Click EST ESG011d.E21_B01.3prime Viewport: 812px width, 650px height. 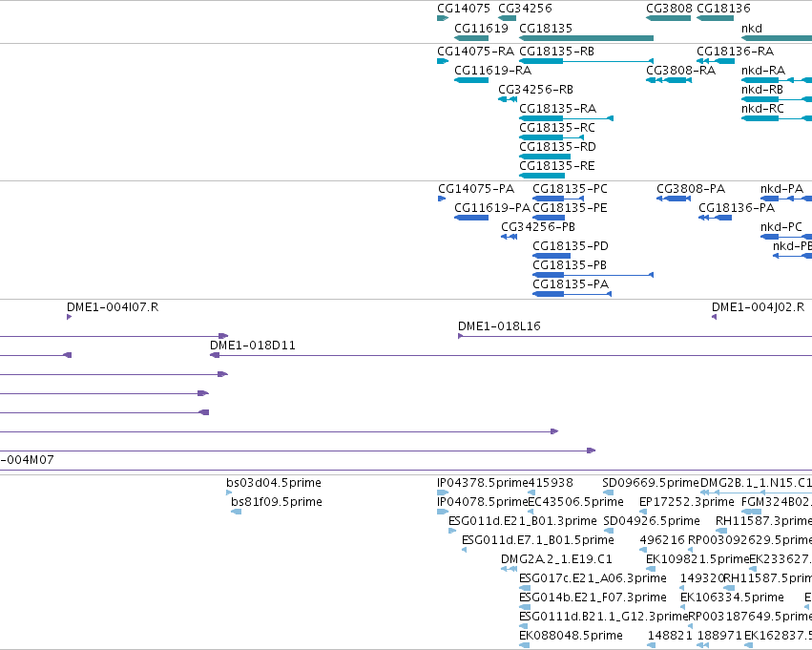click(x=523, y=521)
